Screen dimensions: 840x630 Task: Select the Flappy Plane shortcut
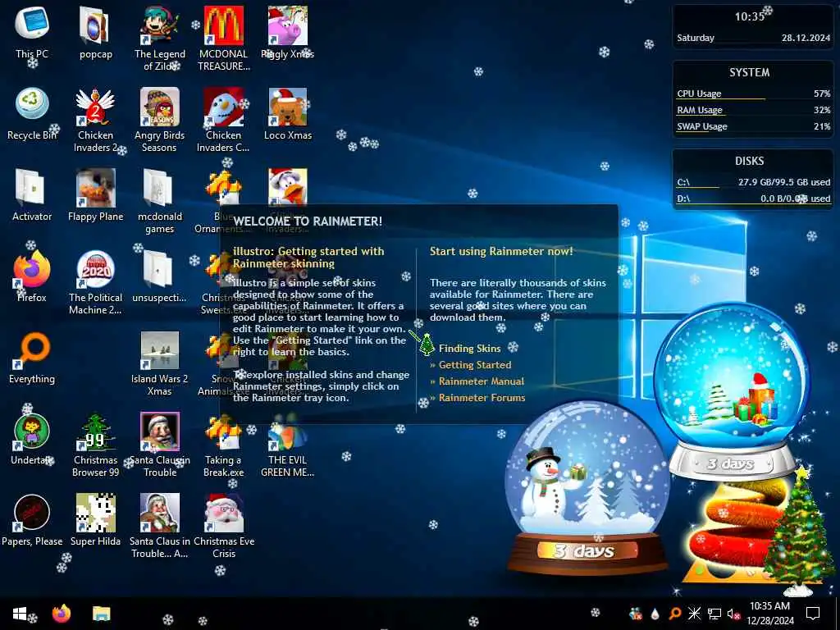tap(95, 195)
